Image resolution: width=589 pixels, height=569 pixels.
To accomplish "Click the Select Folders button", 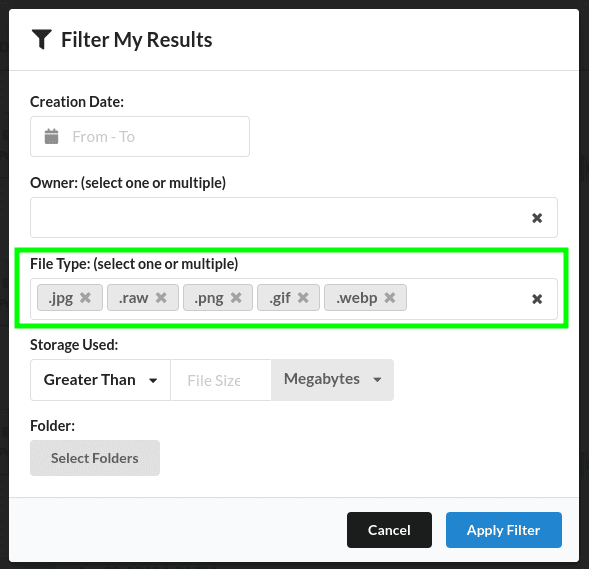I will tap(95, 458).
